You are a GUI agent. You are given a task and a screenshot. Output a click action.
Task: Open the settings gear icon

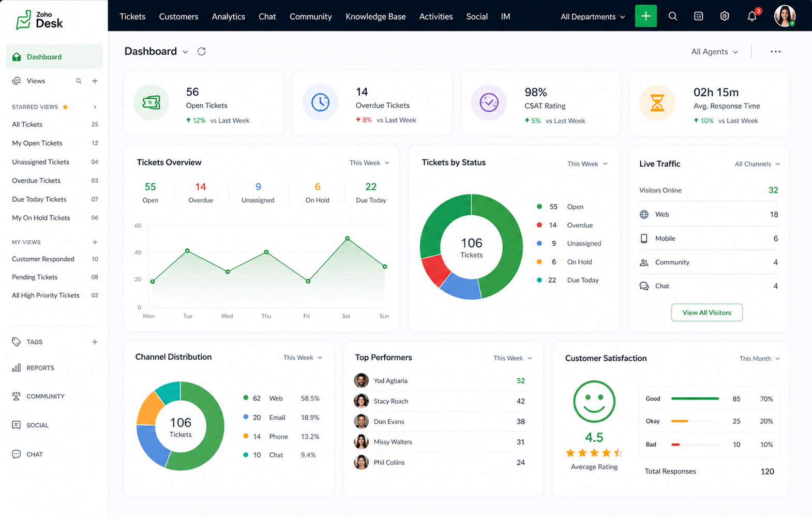click(725, 16)
